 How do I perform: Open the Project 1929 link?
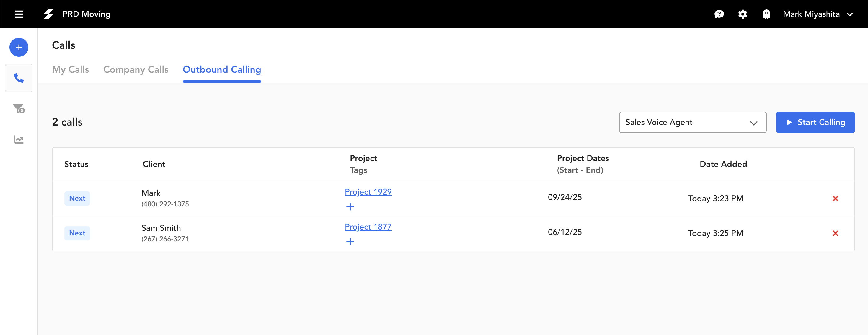point(368,192)
